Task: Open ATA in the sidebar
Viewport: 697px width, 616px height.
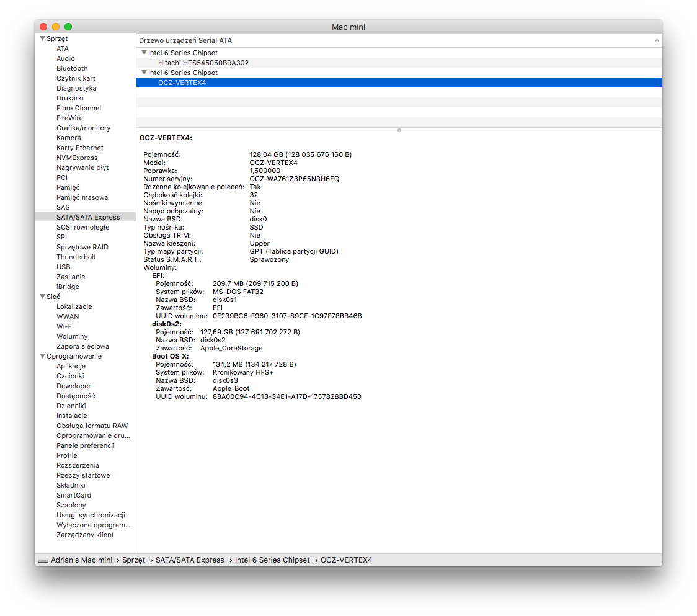Action: click(x=63, y=48)
